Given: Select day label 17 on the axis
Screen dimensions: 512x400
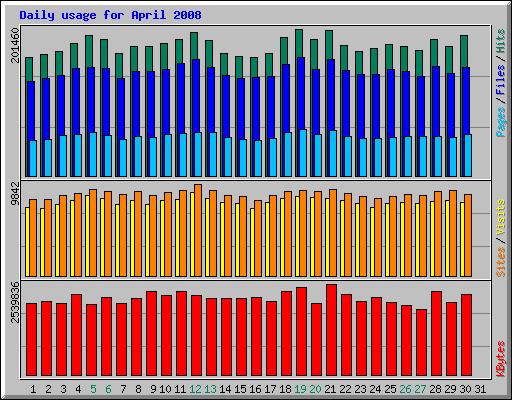Looking at the screenshot, I should pyautogui.click(x=270, y=389).
